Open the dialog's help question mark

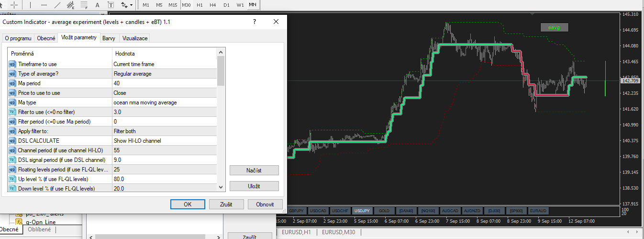[254, 22]
